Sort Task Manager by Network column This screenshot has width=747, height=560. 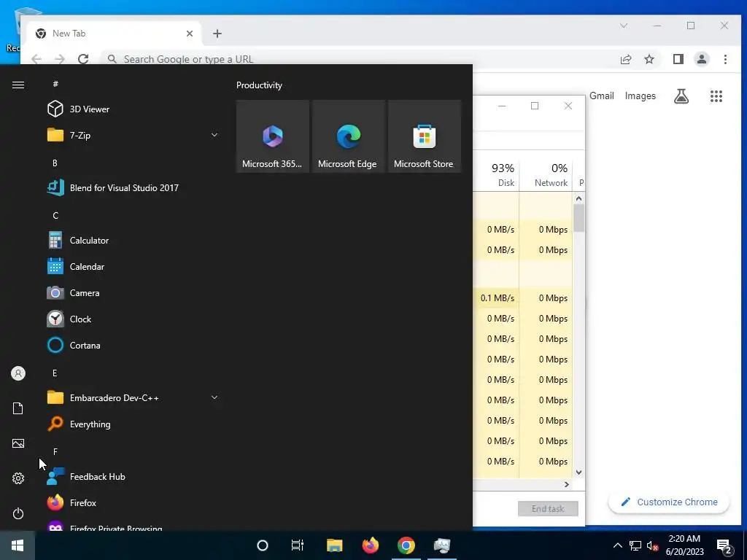546,174
